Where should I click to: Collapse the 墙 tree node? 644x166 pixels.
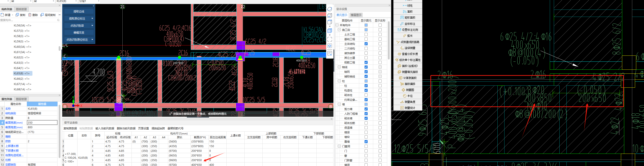click(339, 104)
